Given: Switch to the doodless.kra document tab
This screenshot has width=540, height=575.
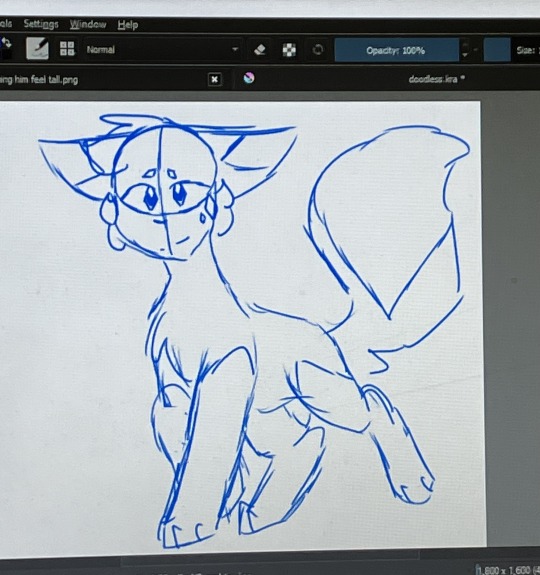Looking at the screenshot, I should [436, 79].
